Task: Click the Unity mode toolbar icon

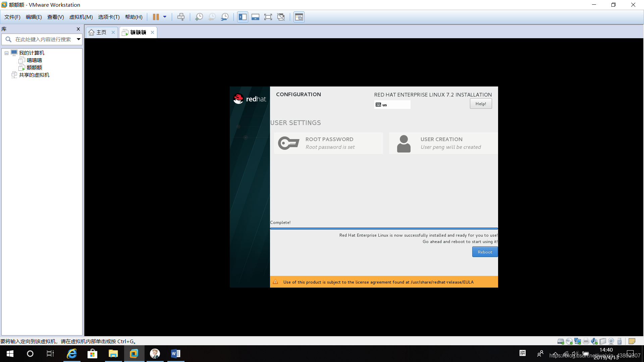Action: 281,17
